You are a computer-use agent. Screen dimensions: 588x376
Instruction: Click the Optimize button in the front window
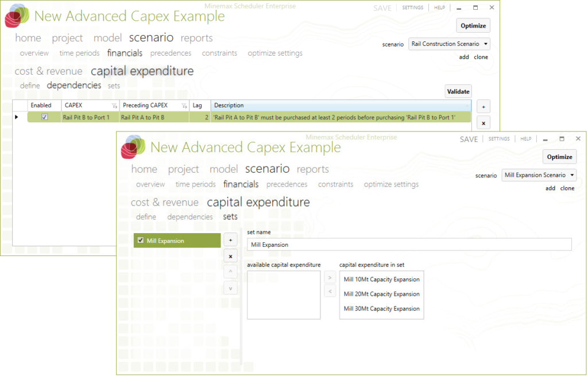(559, 157)
